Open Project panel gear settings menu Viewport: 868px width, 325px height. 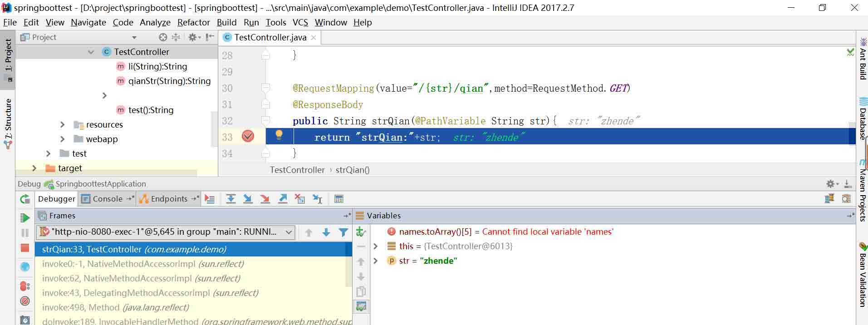coord(194,37)
